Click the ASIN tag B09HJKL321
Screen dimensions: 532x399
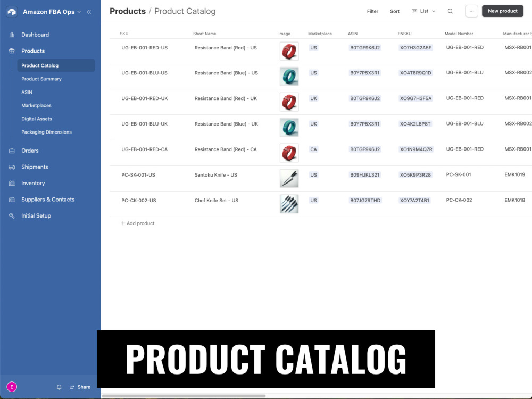coord(365,175)
